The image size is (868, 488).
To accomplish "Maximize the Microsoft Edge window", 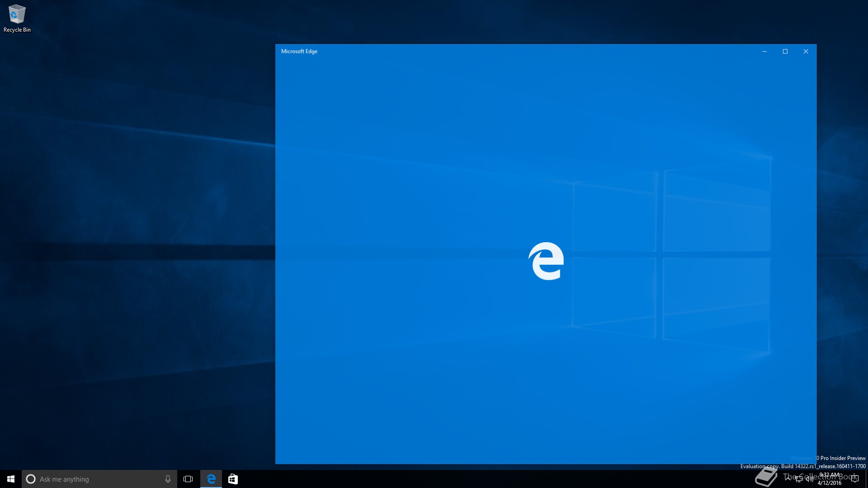I will coord(785,52).
